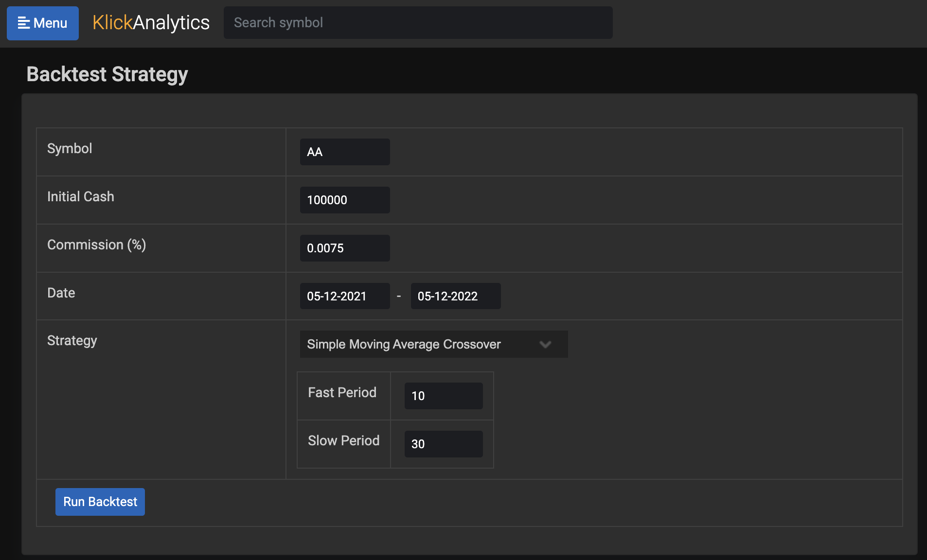Select the Initial Cash field showing 100000
Screen dimensions: 927x560
coord(344,200)
